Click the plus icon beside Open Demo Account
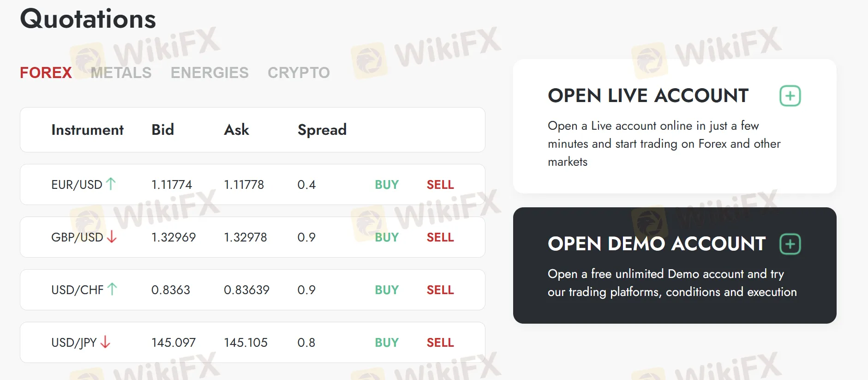Image resolution: width=868 pixels, height=380 pixels. [790, 244]
